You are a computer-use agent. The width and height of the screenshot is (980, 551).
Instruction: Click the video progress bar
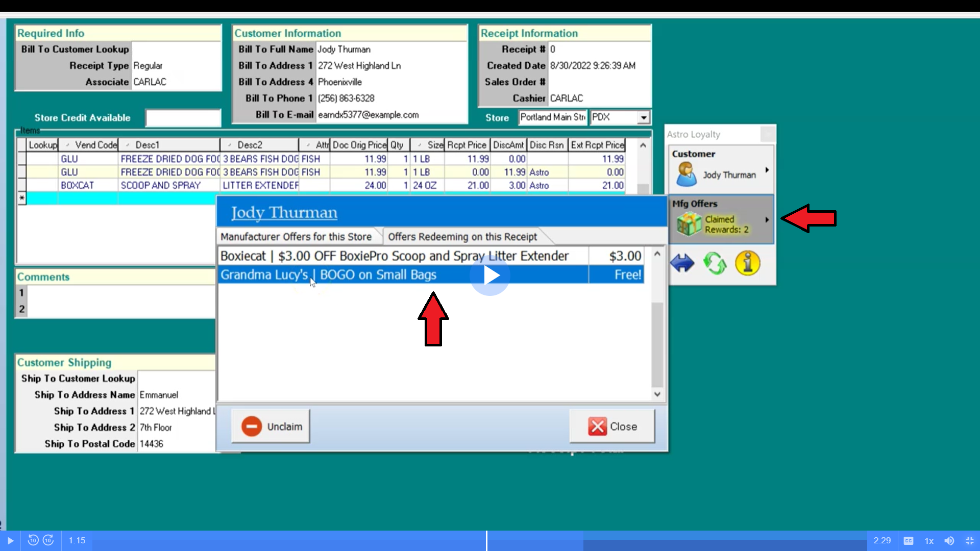pyautogui.click(x=480, y=541)
